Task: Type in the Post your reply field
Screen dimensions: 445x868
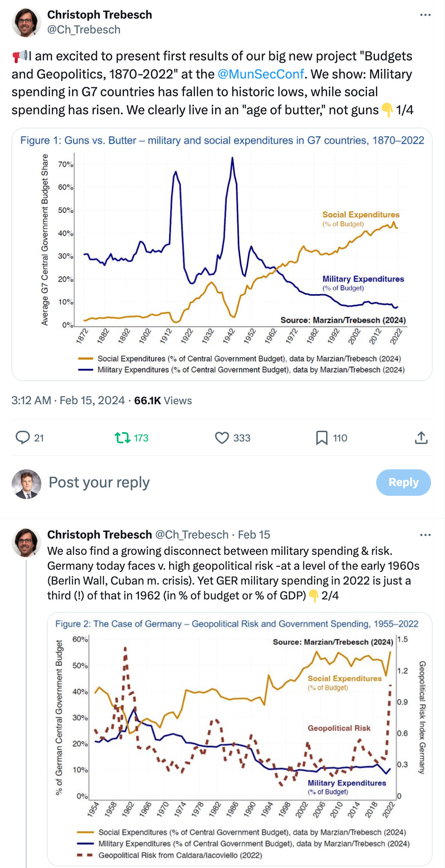Action: coord(186,482)
